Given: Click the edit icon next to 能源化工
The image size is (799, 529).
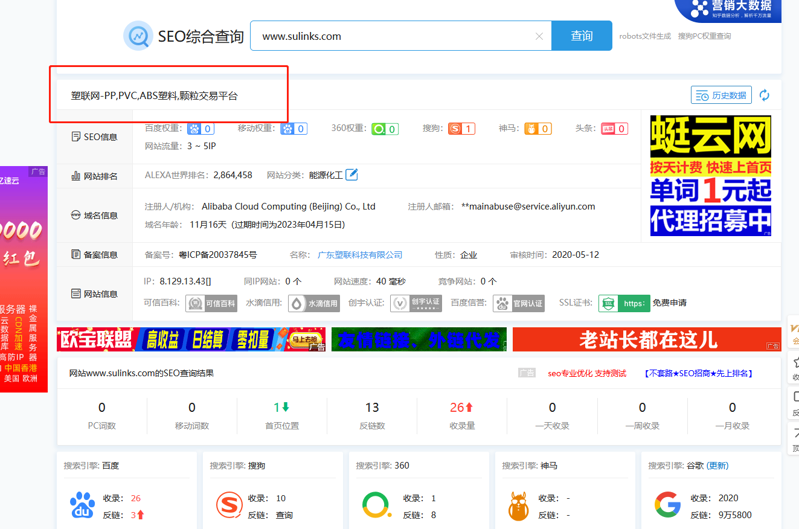Looking at the screenshot, I should [x=352, y=175].
